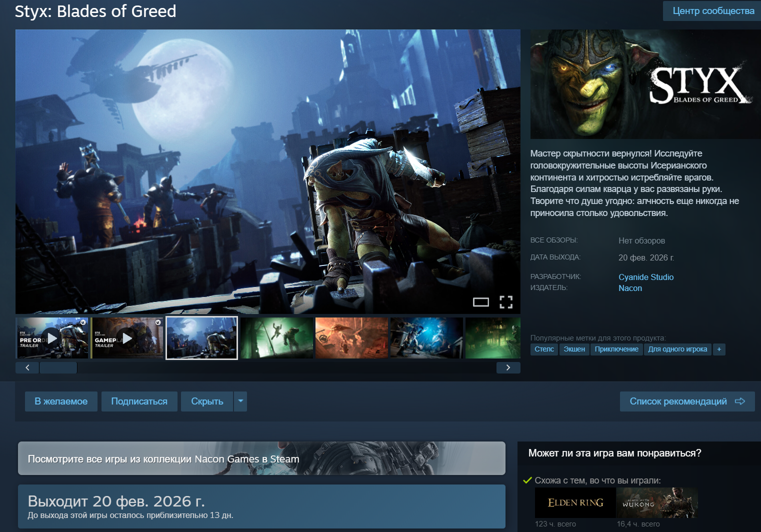The height and width of the screenshot is (532, 761).
Task: Select the Стелс tag
Action: click(544, 349)
